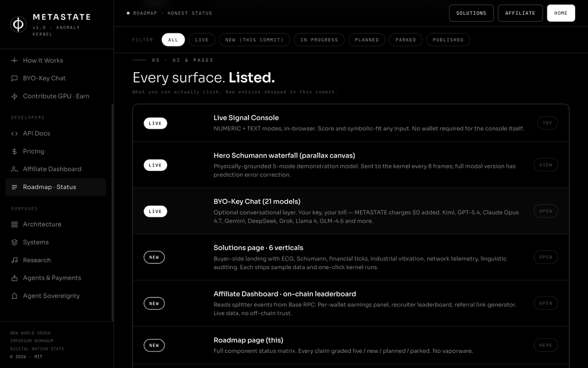Click the Solutions button in header
This screenshot has width=588, height=368.
coord(471,13)
